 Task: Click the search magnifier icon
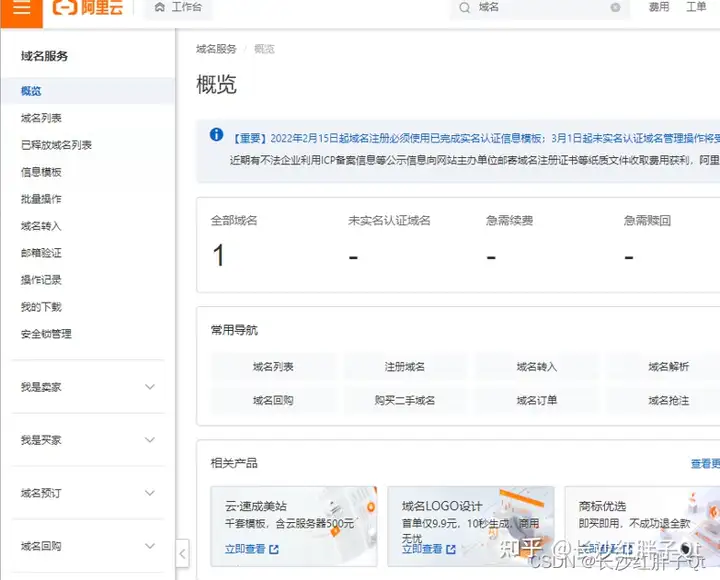[x=465, y=8]
